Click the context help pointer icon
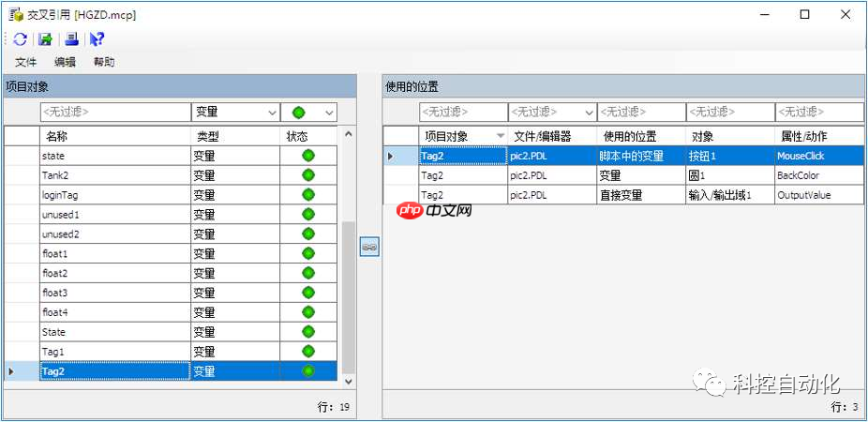Viewport: 868px width, 422px height. [x=97, y=38]
